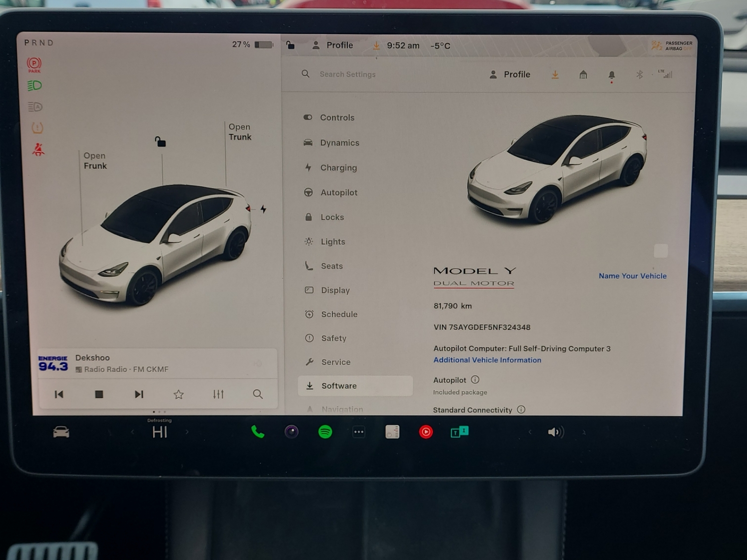
Task: Open vehicle controls car icon
Action: coord(61,433)
